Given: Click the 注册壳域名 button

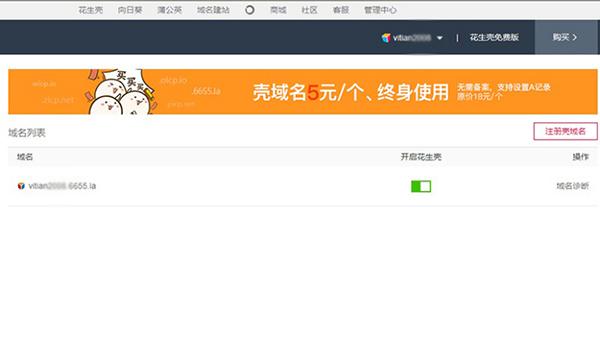Looking at the screenshot, I should [x=565, y=131].
